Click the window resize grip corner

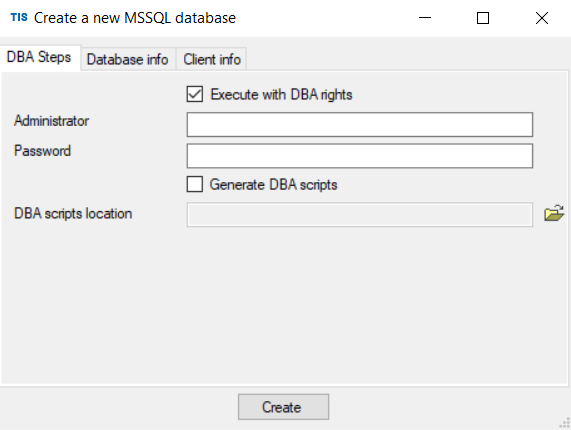[x=565, y=423]
